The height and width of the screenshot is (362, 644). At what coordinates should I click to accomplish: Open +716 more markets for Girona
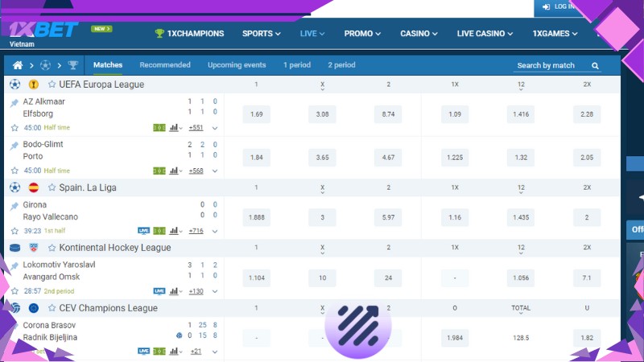(x=196, y=231)
